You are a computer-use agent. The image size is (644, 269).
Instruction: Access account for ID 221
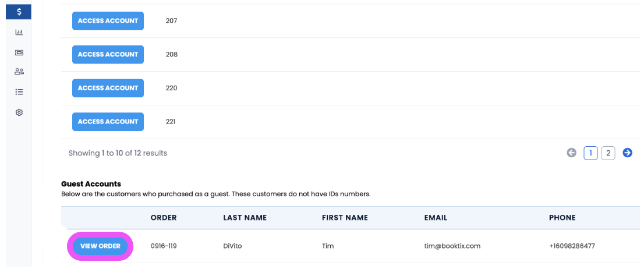point(108,122)
